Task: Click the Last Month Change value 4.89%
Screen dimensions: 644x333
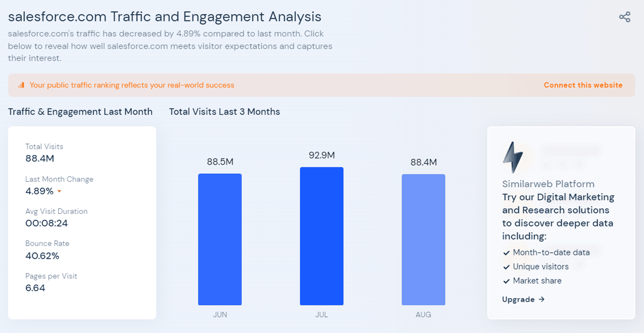Action: [39, 191]
